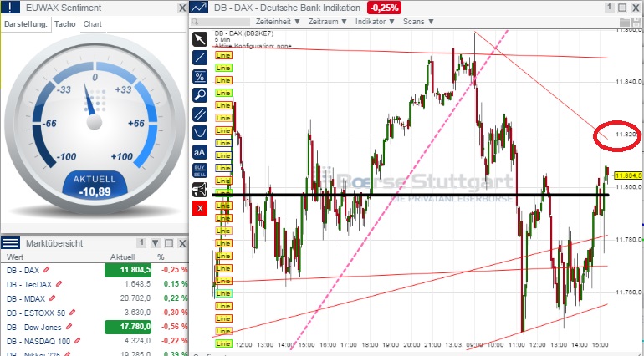Click the chart symbol search field
The image size is (644, 356).
click(220, 22)
